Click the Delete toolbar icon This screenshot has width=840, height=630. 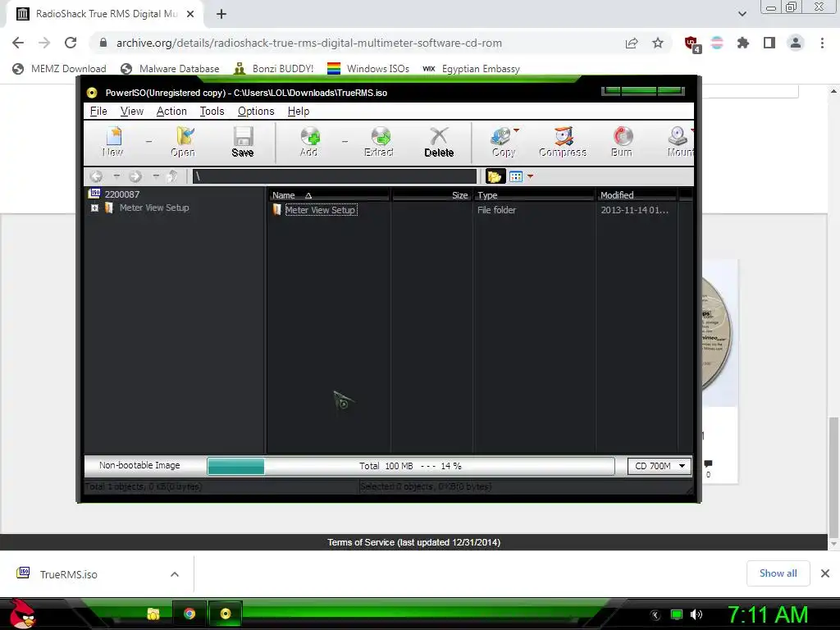(x=439, y=141)
